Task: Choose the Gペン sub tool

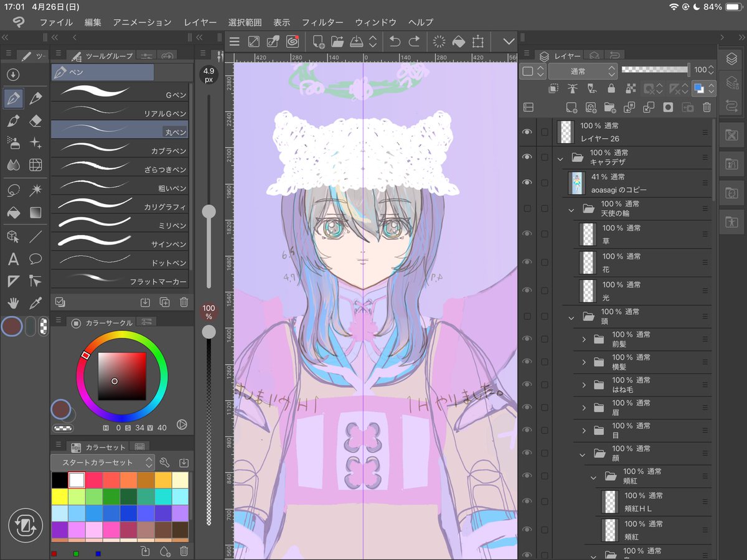Action: point(120,92)
